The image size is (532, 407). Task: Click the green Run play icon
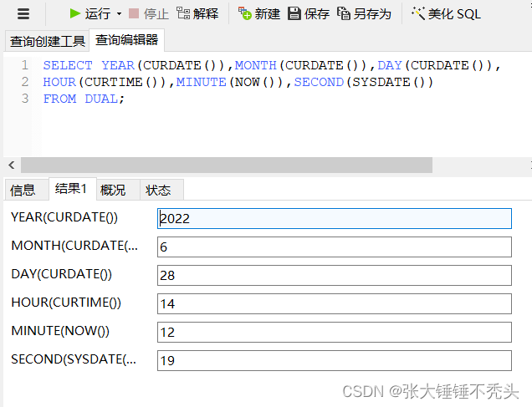[74, 13]
